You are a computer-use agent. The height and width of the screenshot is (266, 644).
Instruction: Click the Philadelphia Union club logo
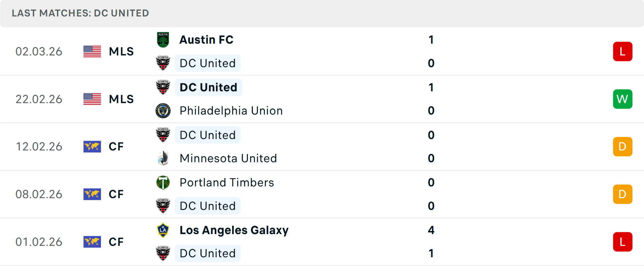(x=163, y=111)
